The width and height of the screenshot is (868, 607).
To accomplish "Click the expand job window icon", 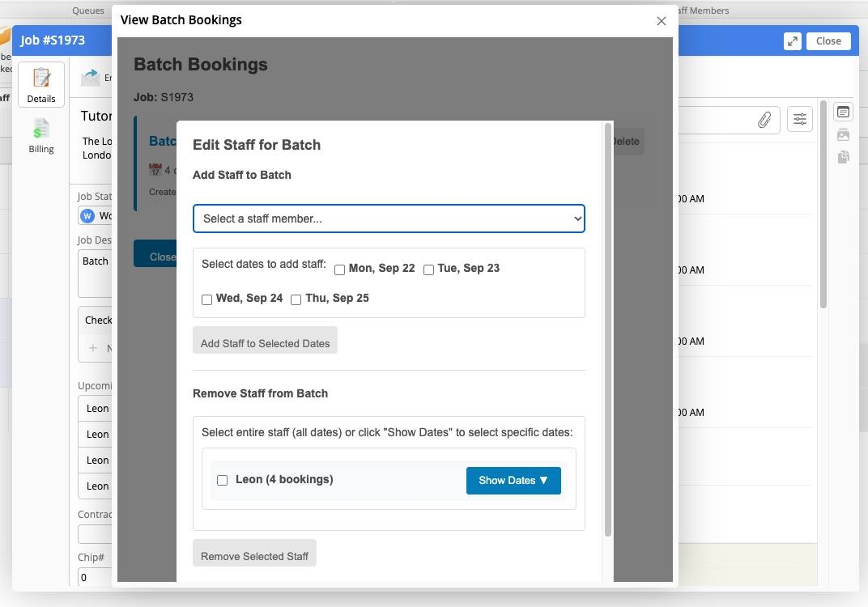I will [792, 41].
